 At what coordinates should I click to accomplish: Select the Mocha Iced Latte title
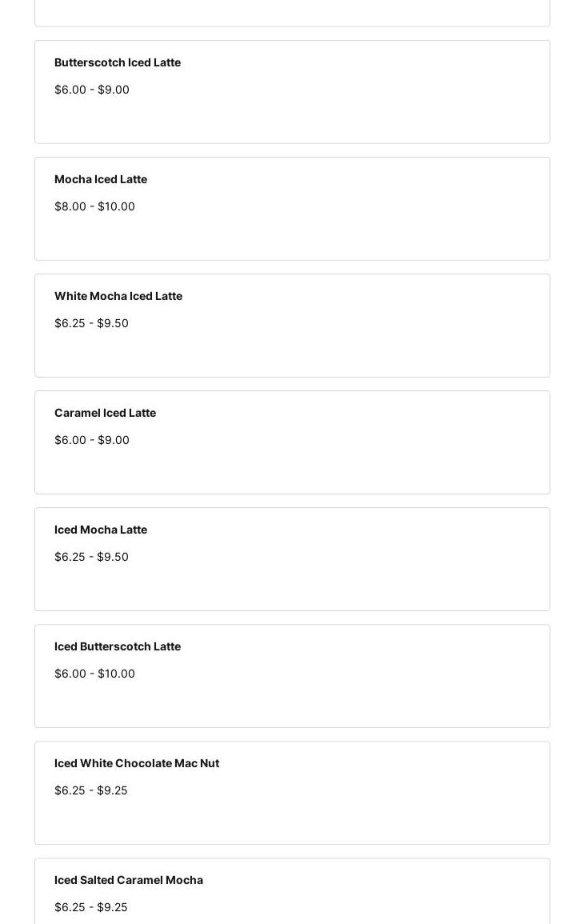(x=101, y=179)
